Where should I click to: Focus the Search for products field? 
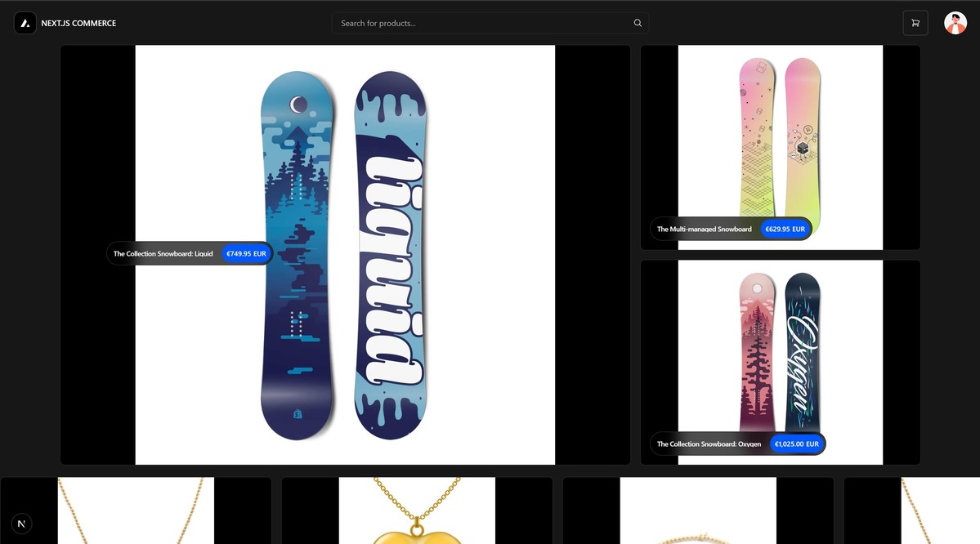click(x=490, y=23)
